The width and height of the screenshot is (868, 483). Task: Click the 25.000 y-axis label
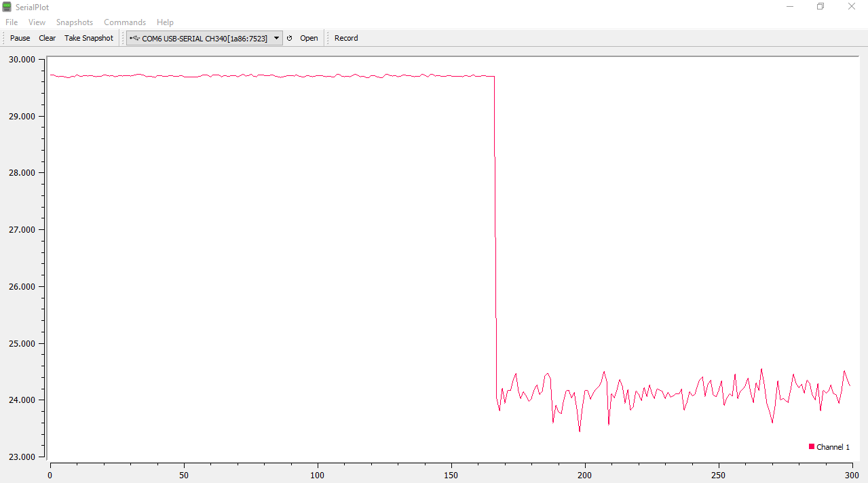click(22, 343)
